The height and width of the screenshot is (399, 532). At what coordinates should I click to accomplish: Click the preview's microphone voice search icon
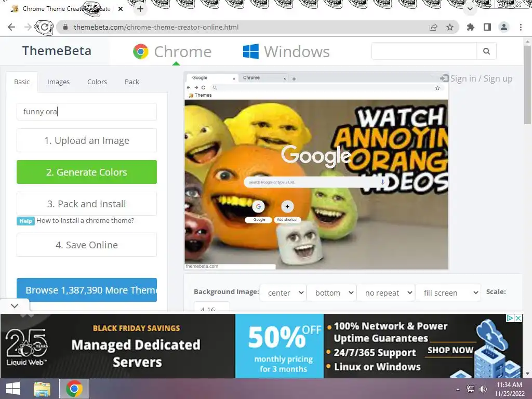382,182
